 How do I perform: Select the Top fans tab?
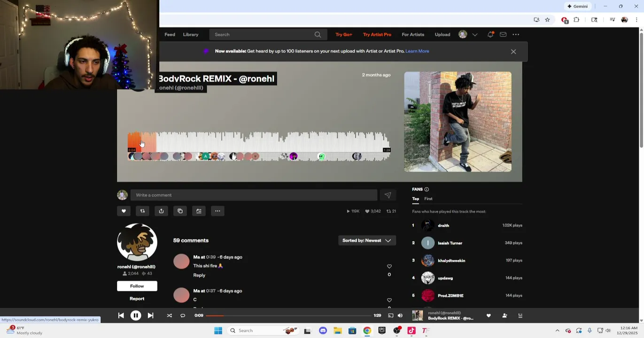coord(416,199)
